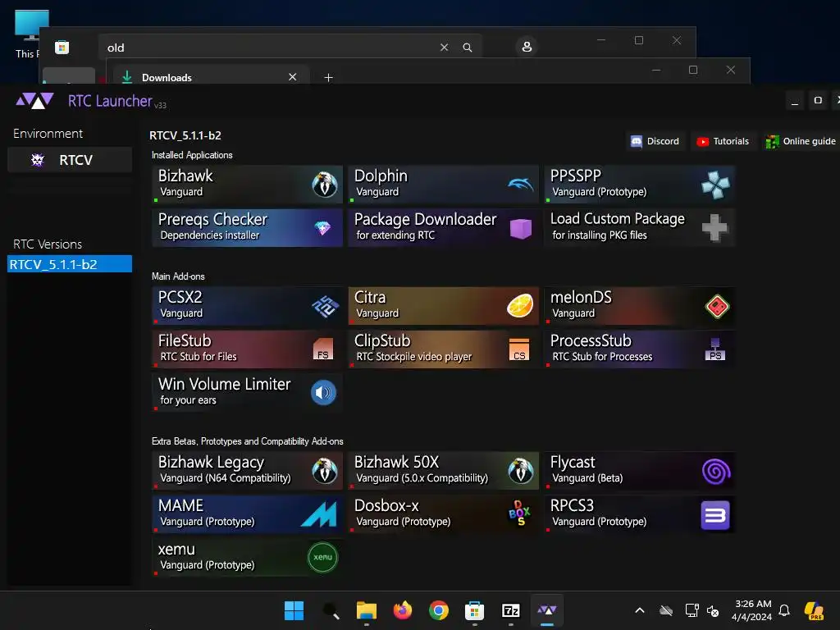840x630 pixels.
Task: Click the melonDS Vanguard add-on title
Action: pyautogui.click(x=581, y=297)
